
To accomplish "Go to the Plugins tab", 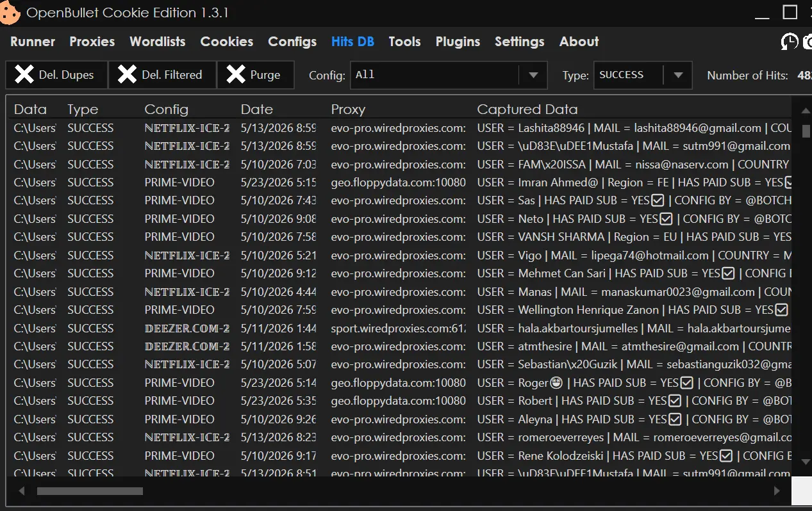I will [x=458, y=42].
